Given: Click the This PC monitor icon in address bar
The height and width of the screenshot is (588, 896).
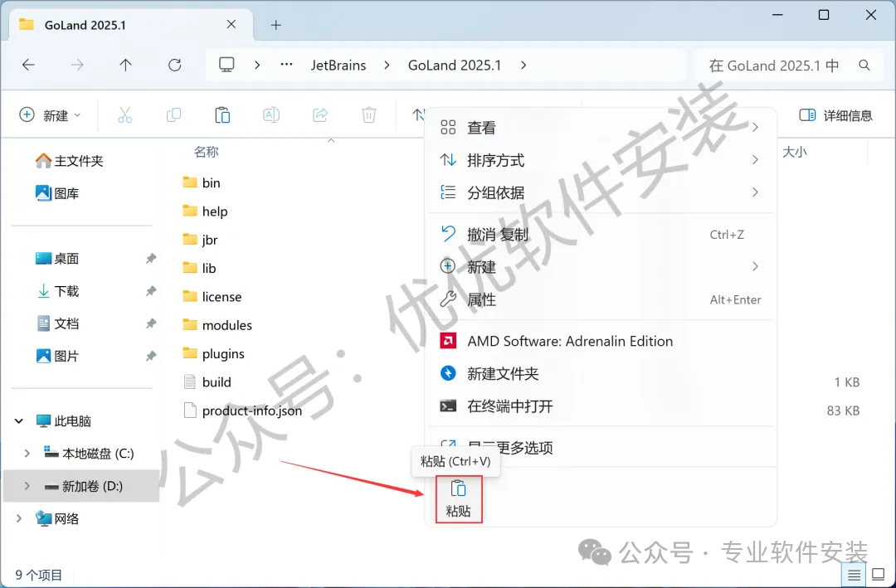Looking at the screenshot, I should point(226,66).
